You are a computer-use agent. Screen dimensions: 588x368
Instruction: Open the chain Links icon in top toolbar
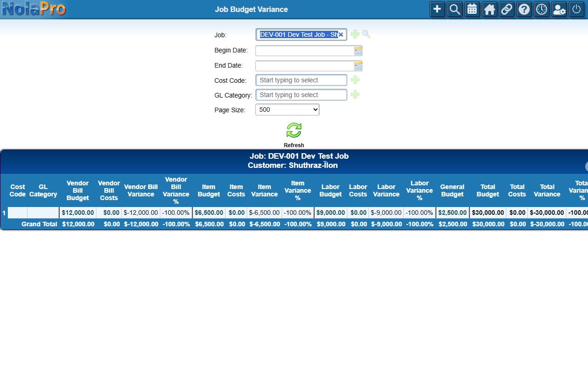click(x=507, y=9)
